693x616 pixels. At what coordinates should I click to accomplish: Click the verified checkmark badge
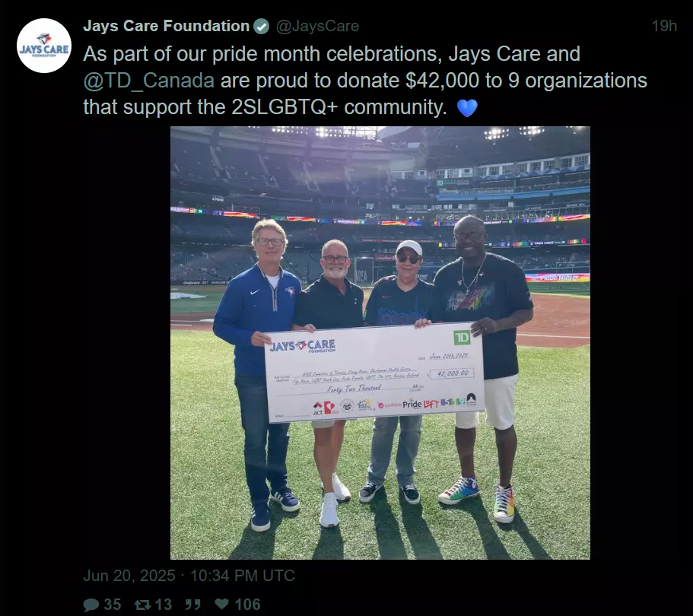[261, 27]
